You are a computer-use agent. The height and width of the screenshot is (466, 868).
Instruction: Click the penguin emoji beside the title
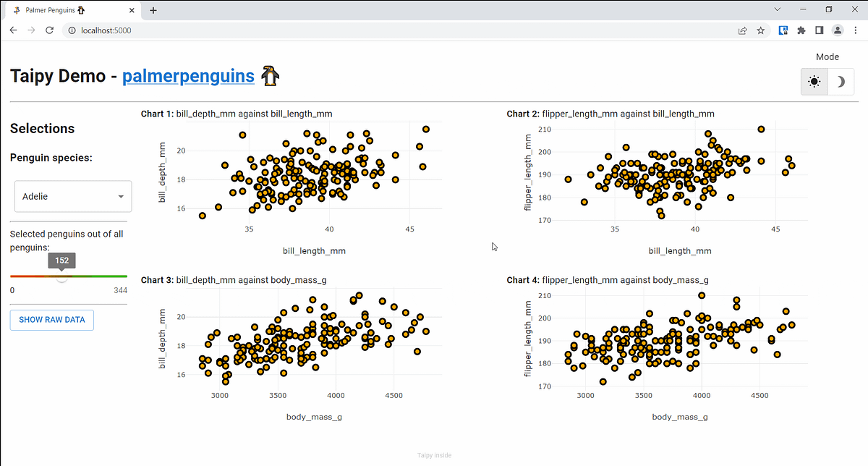click(269, 75)
